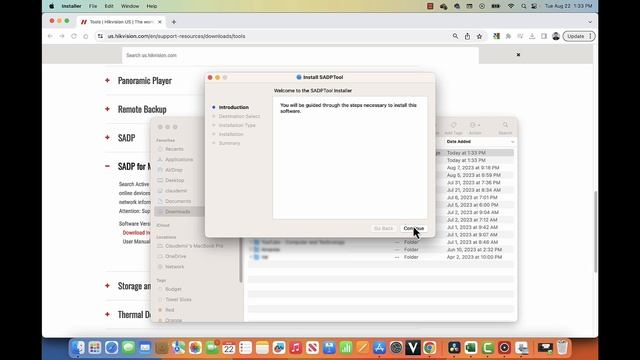Expand the Thermal section
The width and height of the screenshot is (640, 360).
point(107,314)
